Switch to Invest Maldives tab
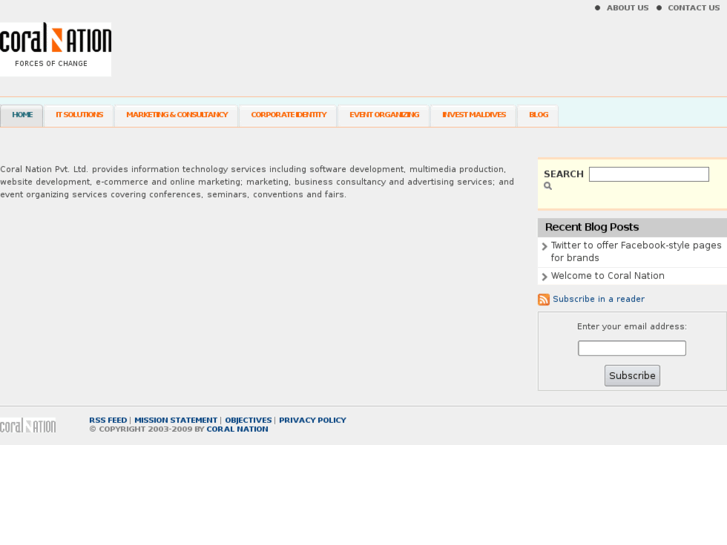The height and width of the screenshot is (545, 727). coord(473,115)
